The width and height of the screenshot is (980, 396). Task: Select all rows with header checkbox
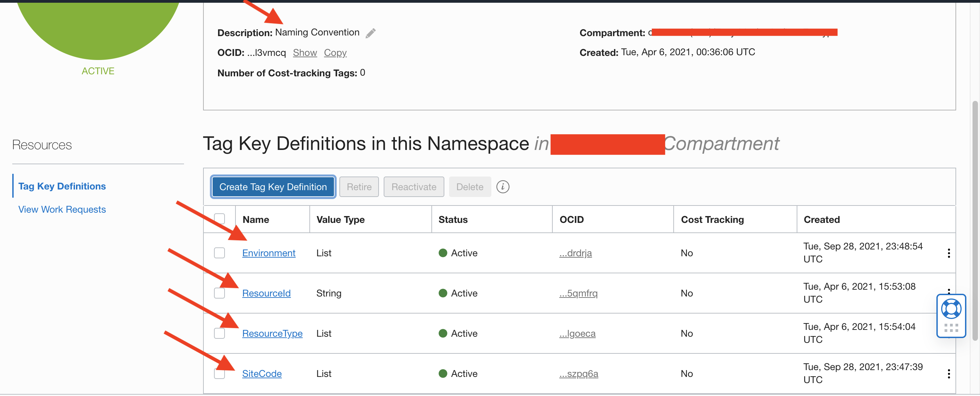click(219, 219)
